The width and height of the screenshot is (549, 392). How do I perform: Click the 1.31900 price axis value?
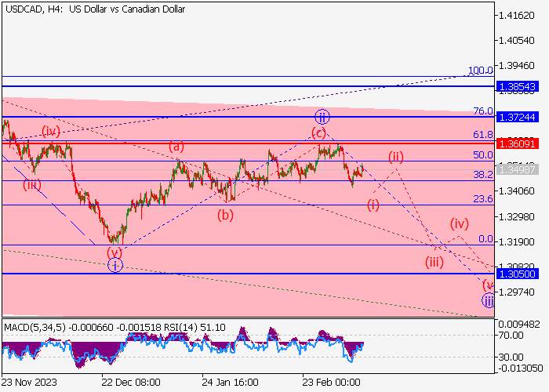point(517,241)
